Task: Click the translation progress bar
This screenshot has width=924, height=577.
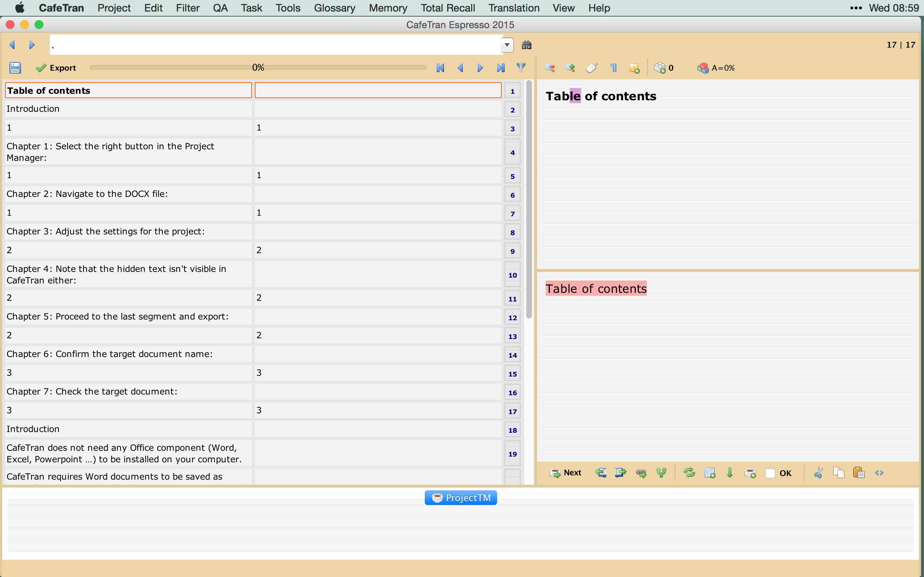Action: [x=258, y=67]
